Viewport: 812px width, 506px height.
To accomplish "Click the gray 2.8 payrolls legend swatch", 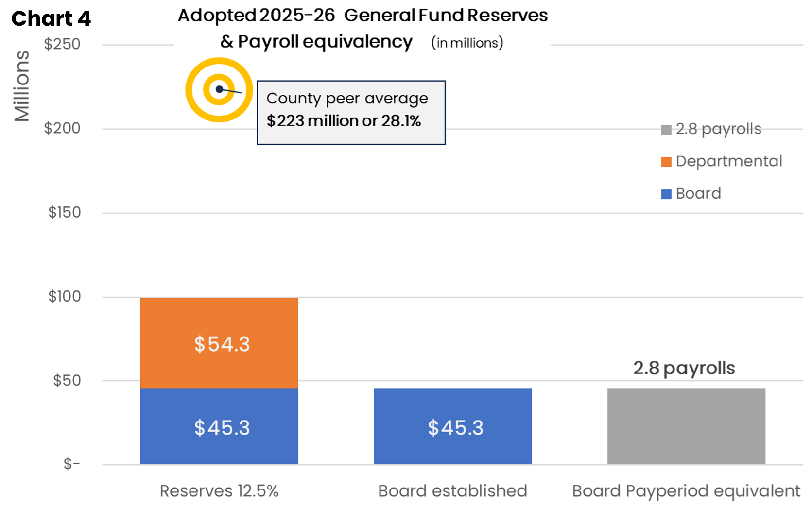I will [x=666, y=129].
